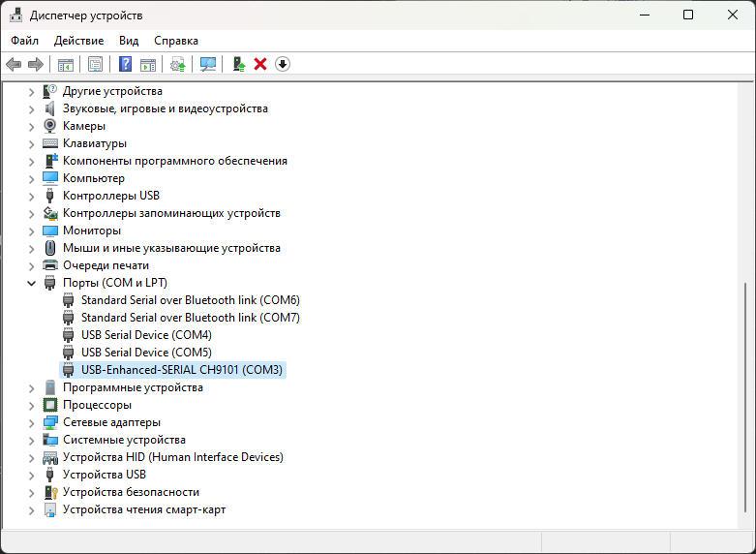
Task: Click the blue question mark Help icon
Action: [x=126, y=64]
